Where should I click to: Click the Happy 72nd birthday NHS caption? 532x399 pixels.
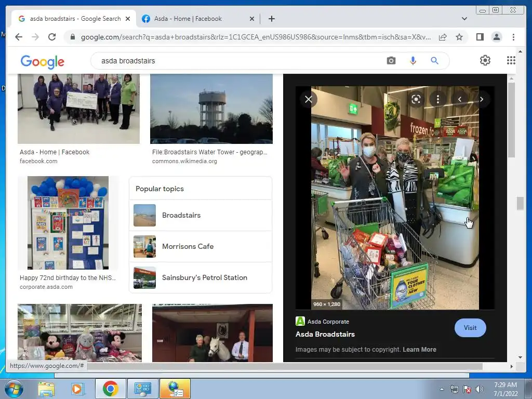[68, 277]
